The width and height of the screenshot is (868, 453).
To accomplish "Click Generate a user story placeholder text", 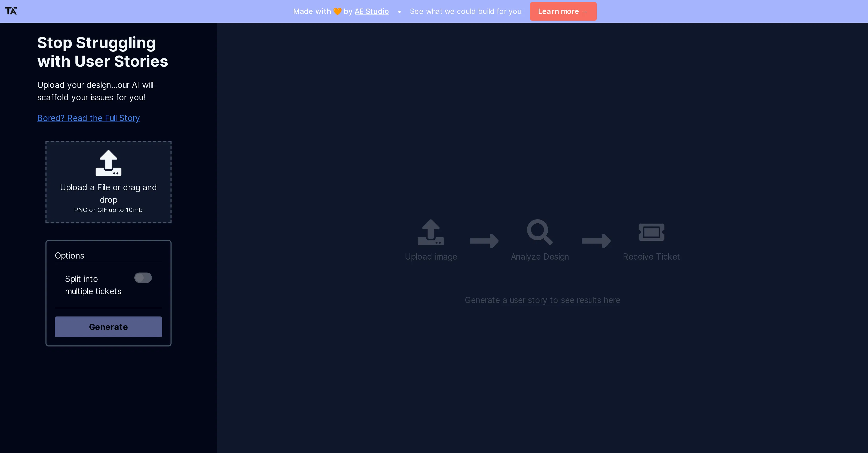I will (542, 300).
